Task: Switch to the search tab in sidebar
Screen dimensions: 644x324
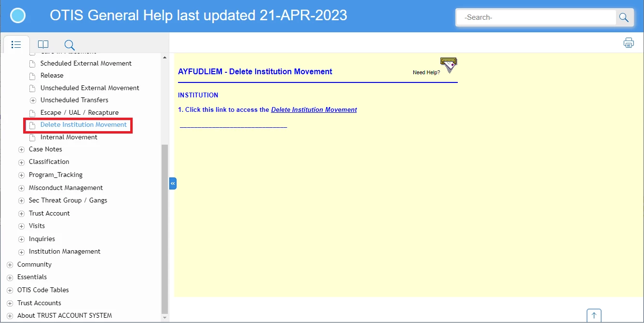Action: click(69, 45)
